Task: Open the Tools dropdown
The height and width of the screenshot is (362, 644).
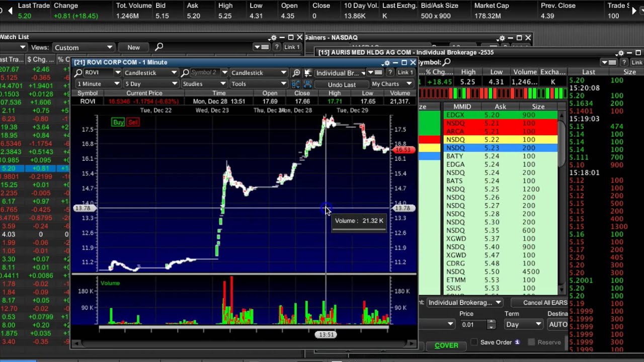Action: tap(259, 84)
